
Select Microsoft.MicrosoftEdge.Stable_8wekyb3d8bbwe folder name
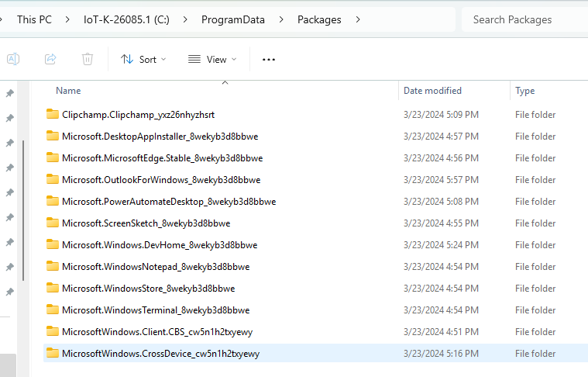click(163, 158)
